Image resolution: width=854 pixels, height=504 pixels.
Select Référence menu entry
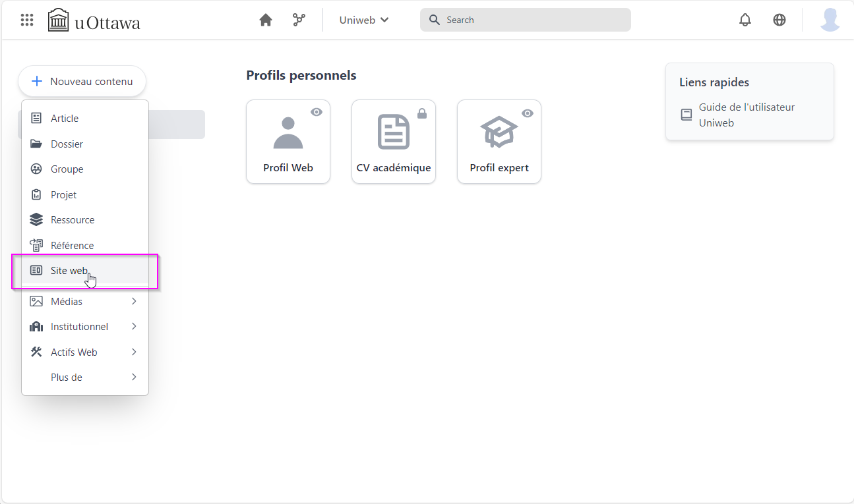pos(85,246)
